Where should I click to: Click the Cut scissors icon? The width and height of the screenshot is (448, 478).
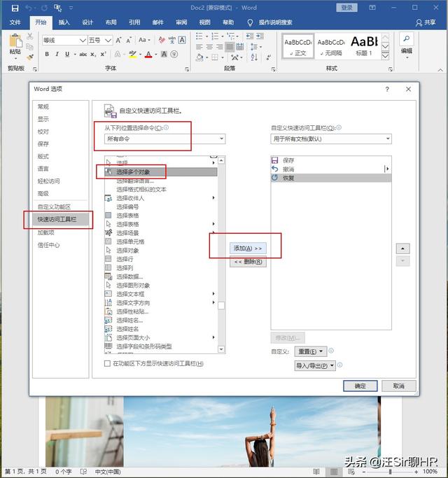pos(30,36)
